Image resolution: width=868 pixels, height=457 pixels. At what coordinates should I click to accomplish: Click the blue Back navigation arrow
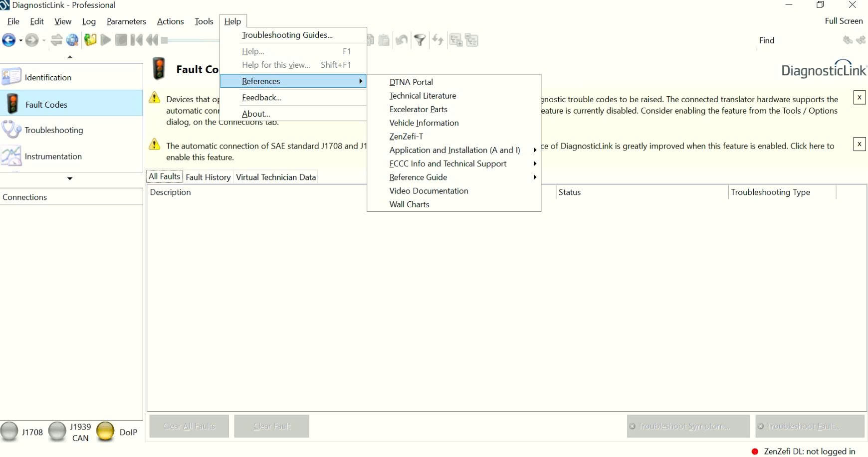(8, 40)
